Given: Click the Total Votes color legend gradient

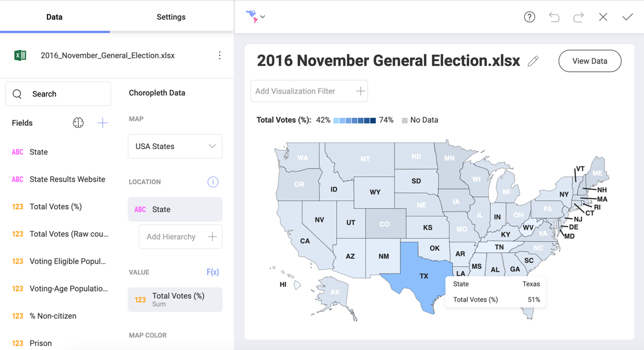Looking at the screenshot, I should click(x=355, y=121).
